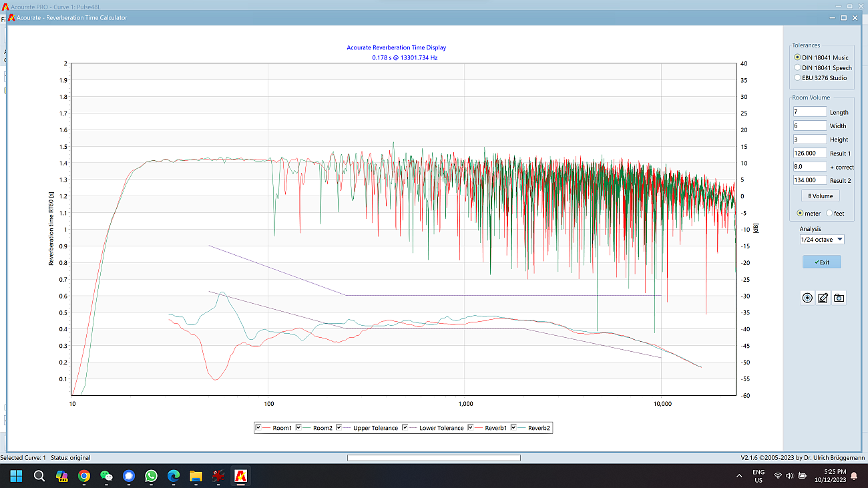This screenshot has height=488, width=868.
Task: Click the Tolerances group label
Action: click(x=806, y=45)
